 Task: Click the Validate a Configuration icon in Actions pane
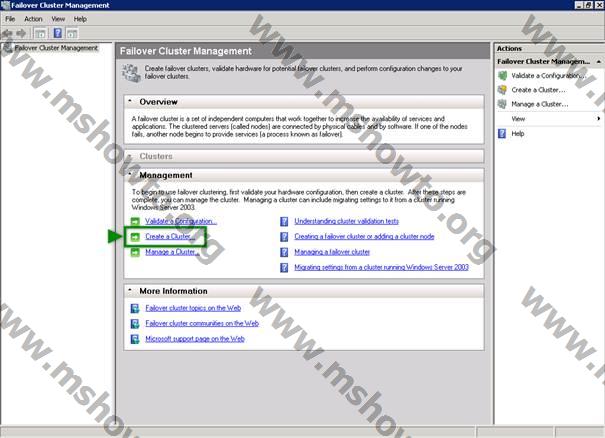(x=502, y=76)
